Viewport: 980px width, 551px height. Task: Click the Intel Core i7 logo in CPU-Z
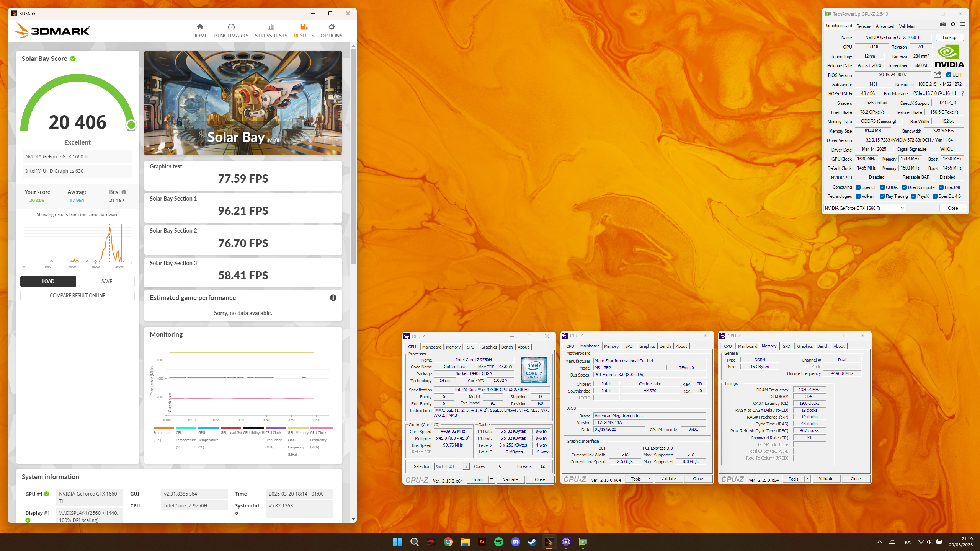[x=534, y=370]
